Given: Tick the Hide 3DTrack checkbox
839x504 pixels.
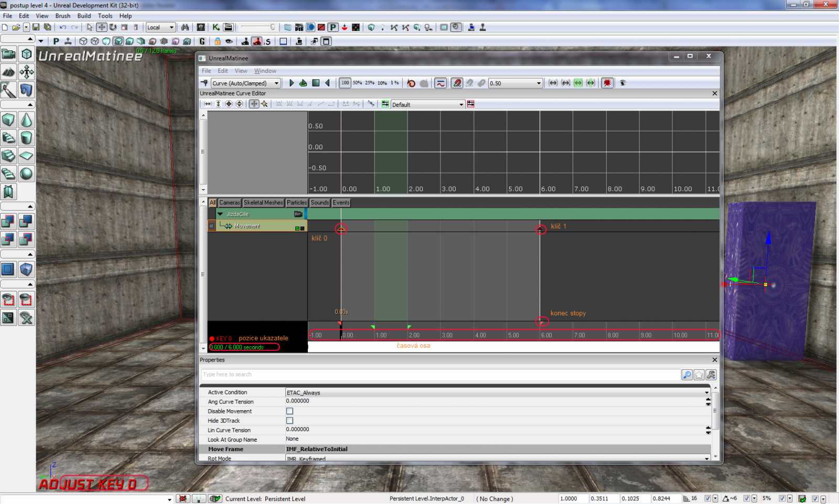Looking at the screenshot, I should [289, 421].
